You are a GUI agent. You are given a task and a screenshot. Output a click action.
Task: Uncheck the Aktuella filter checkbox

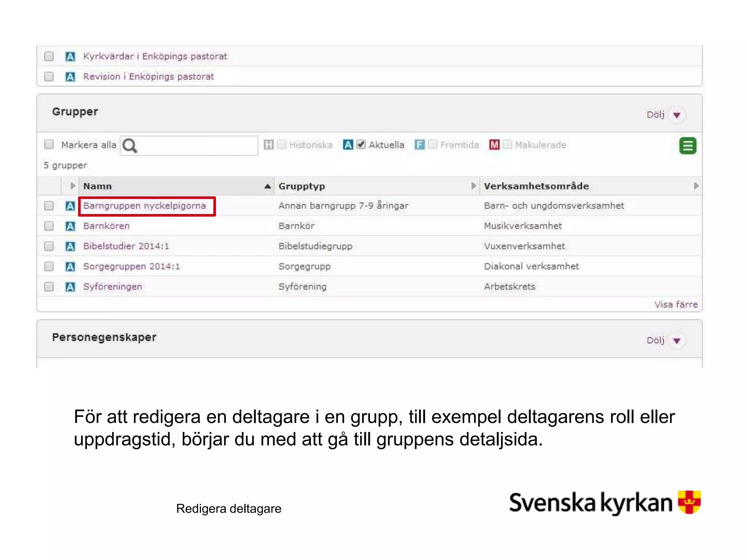pyautogui.click(x=361, y=144)
